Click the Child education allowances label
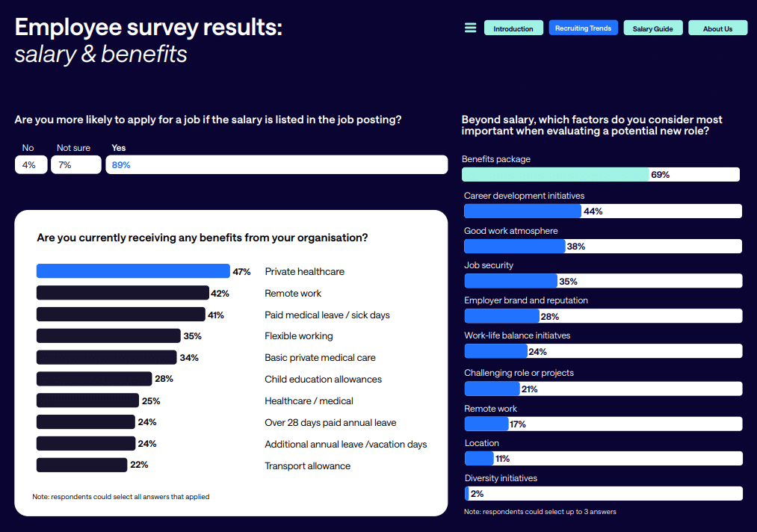This screenshot has height=532, width=757. (323, 379)
